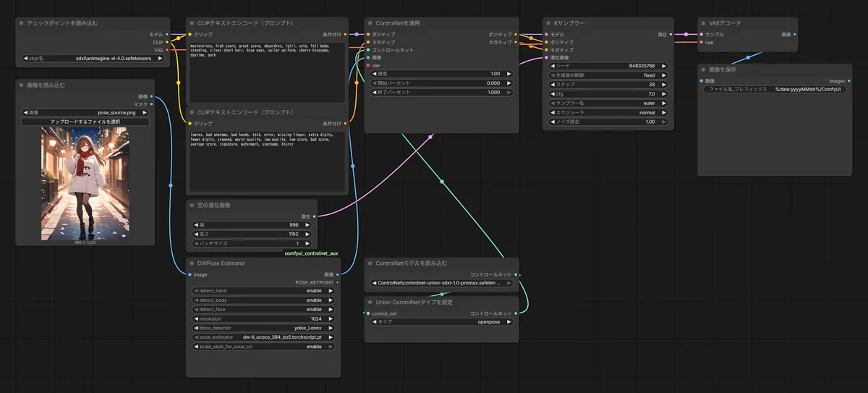This screenshot has height=393, width=868.
Task: Increase 高さ with its right arrow
Action: [x=307, y=234]
